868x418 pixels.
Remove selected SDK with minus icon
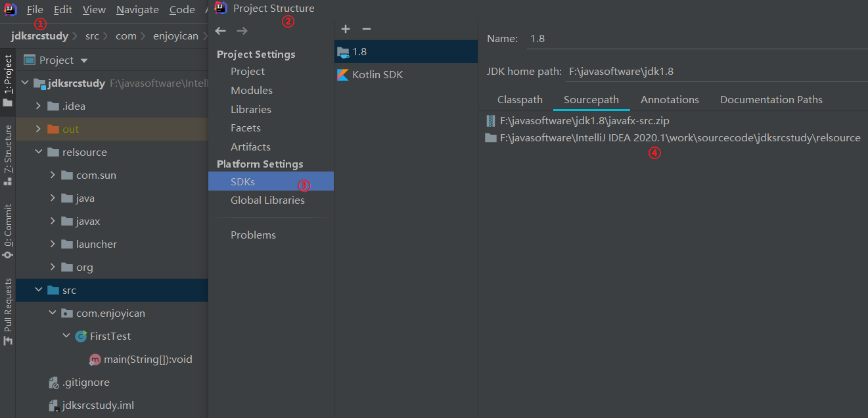click(367, 29)
